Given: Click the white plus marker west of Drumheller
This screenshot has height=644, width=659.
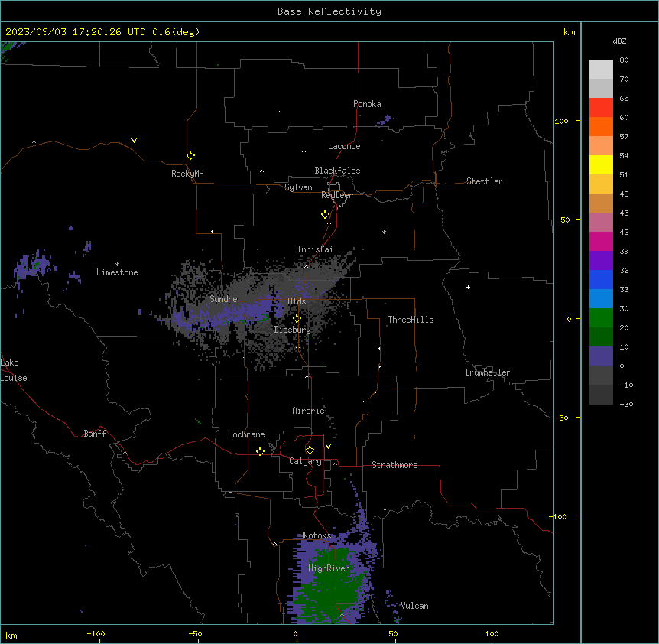Looking at the screenshot, I should pos(468,287).
